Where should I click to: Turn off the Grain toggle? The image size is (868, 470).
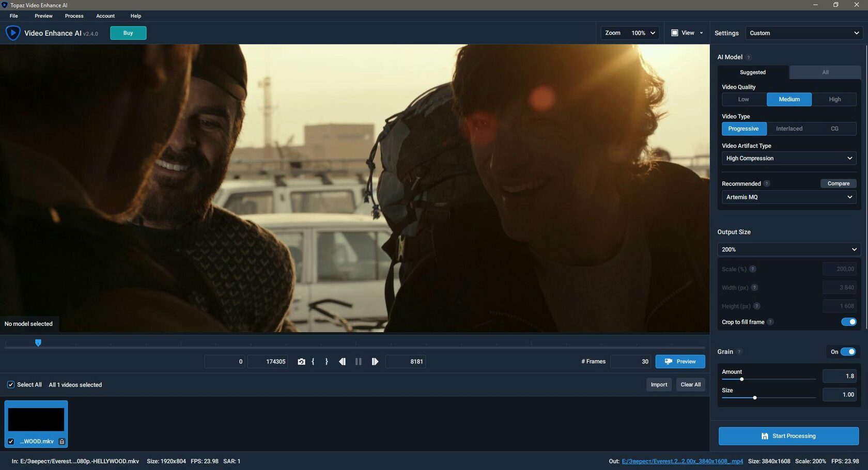point(848,352)
